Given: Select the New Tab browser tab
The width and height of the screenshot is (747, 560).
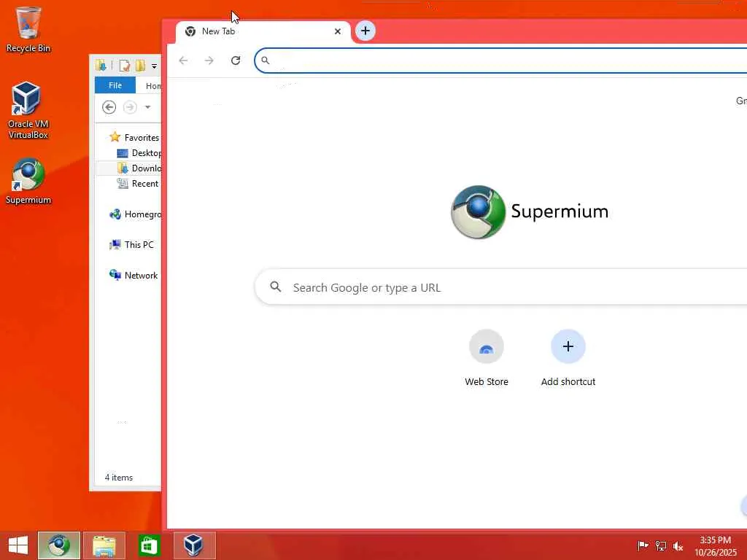Looking at the screenshot, I should coord(263,31).
